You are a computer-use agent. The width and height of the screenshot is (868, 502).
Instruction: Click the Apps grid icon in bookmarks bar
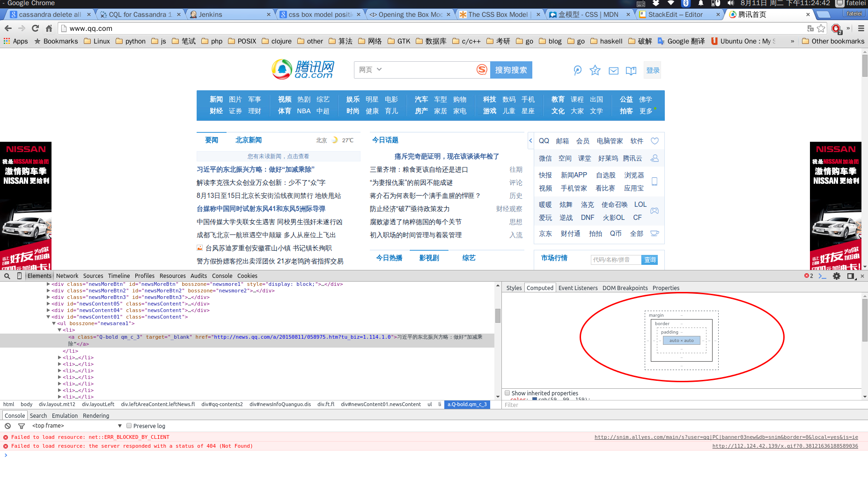click(x=7, y=41)
